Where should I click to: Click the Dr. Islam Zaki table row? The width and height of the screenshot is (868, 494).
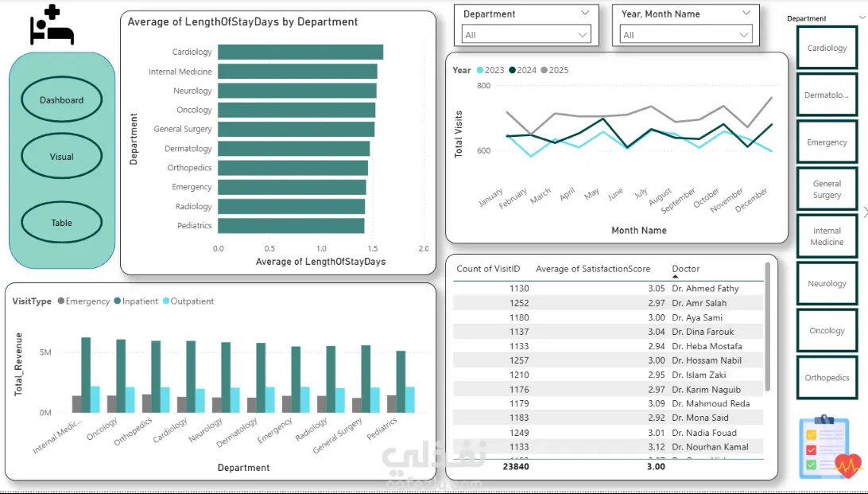608,375
